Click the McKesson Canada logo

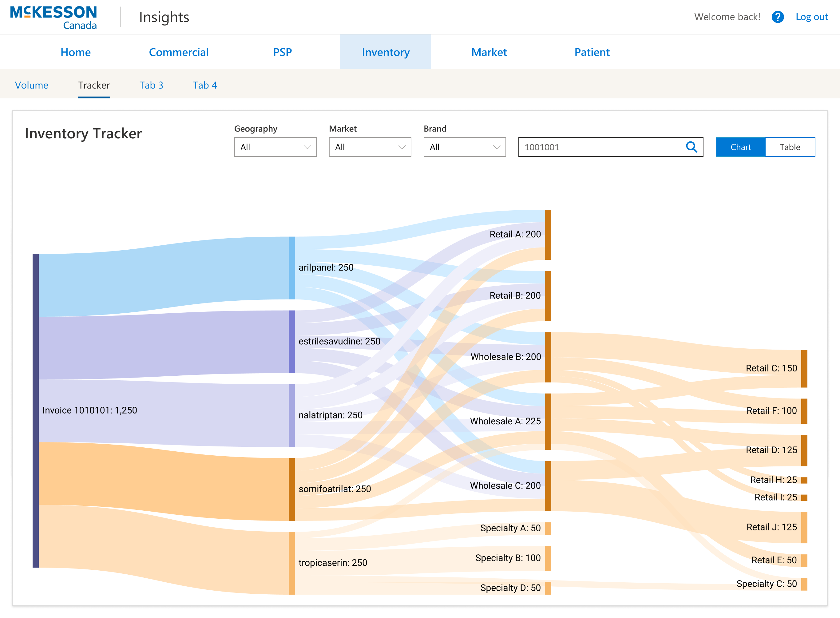[x=53, y=17]
